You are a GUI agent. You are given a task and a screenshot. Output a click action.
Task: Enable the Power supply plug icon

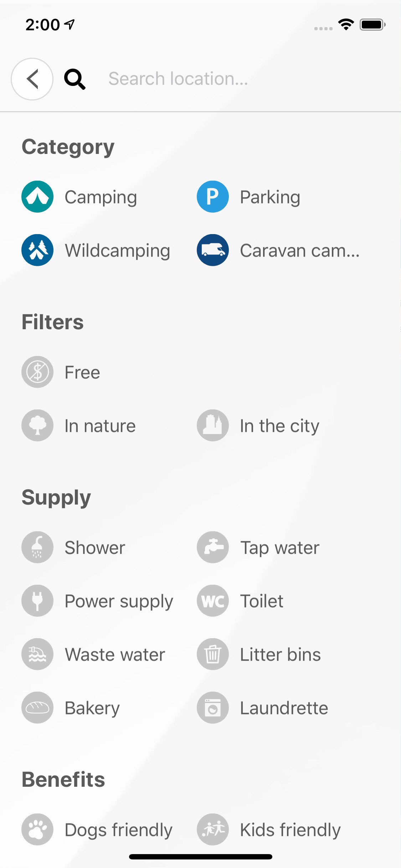tap(37, 601)
